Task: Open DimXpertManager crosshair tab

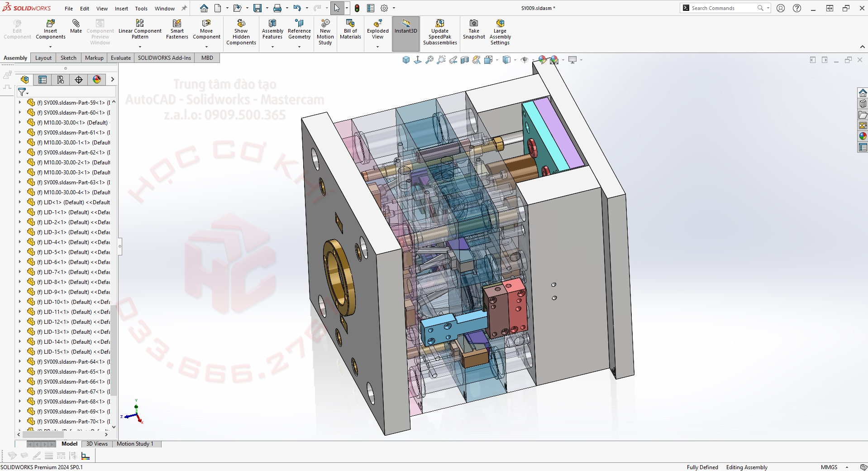Action: pyautogui.click(x=79, y=80)
